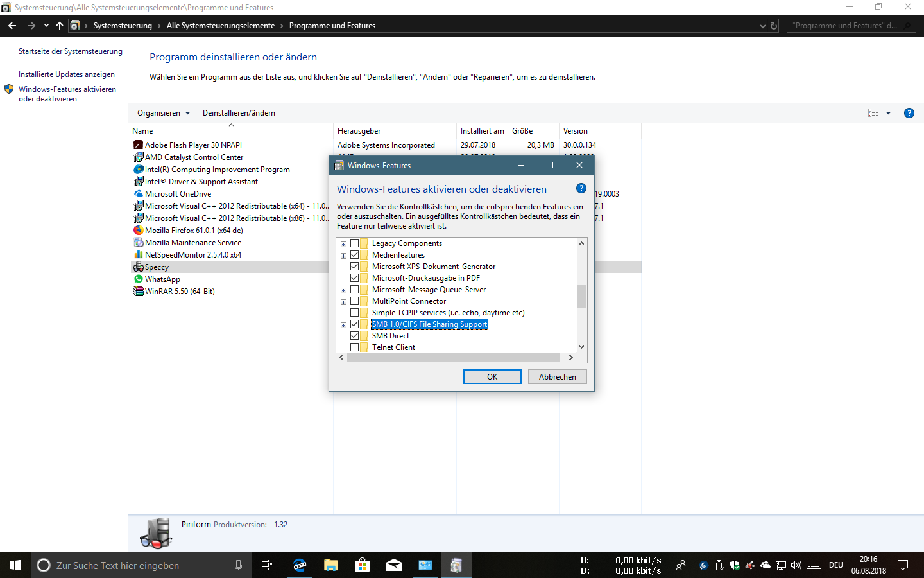924x578 pixels.
Task: Enable the Telnet Client checkbox
Action: click(354, 347)
